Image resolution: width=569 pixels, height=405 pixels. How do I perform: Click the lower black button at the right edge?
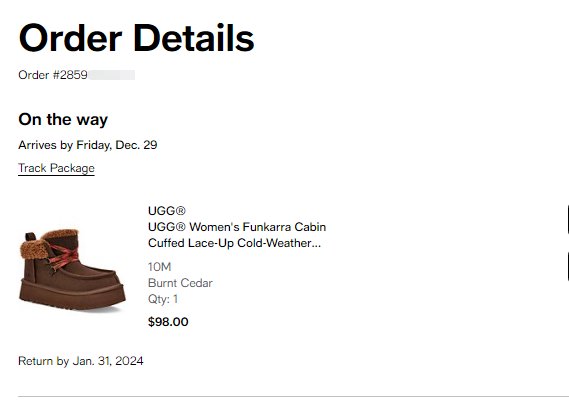point(567,266)
